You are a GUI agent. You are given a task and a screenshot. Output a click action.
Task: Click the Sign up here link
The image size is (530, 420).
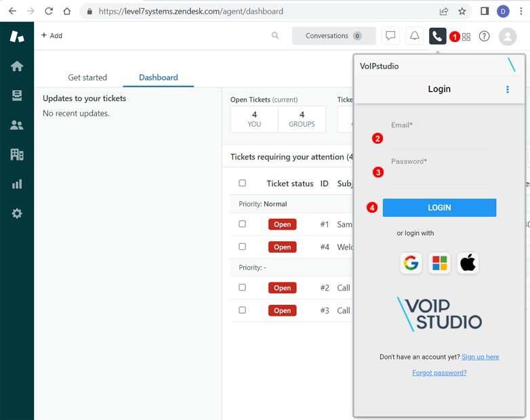pyautogui.click(x=480, y=357)
